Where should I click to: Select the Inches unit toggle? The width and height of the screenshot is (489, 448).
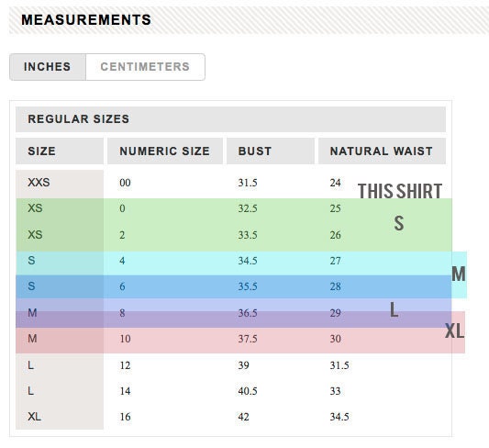point(48,67)
